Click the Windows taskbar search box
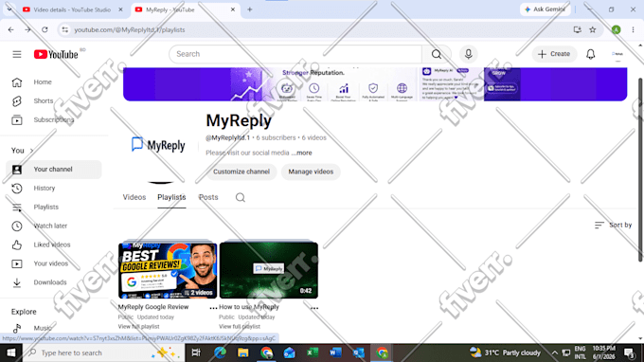 pos(102,353)
